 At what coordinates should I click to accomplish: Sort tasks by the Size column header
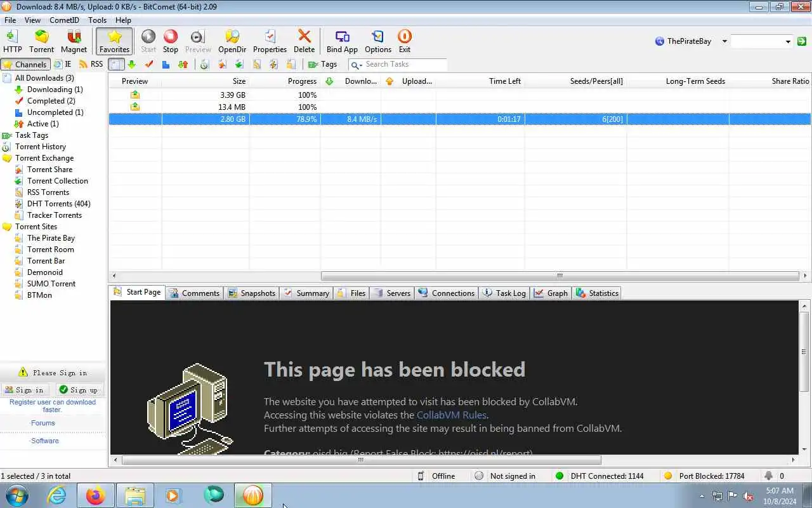205,81
